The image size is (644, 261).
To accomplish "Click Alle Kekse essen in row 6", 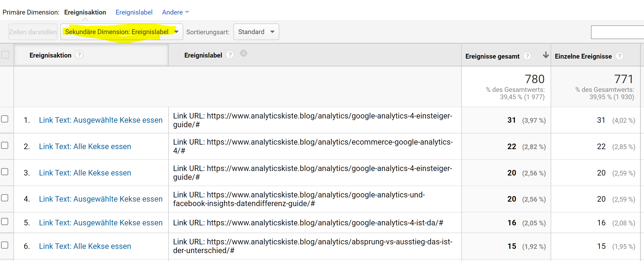I will click(85, 246).
